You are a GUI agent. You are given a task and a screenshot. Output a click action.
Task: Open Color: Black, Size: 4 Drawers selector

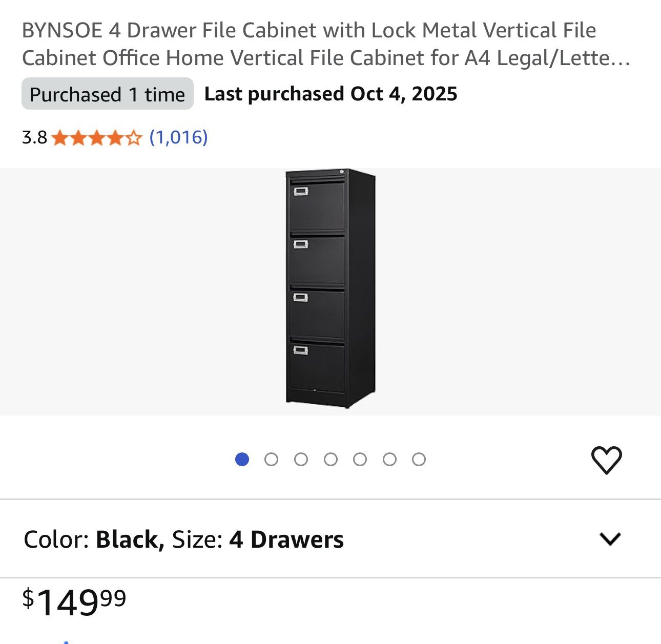(x=183, y=539)
